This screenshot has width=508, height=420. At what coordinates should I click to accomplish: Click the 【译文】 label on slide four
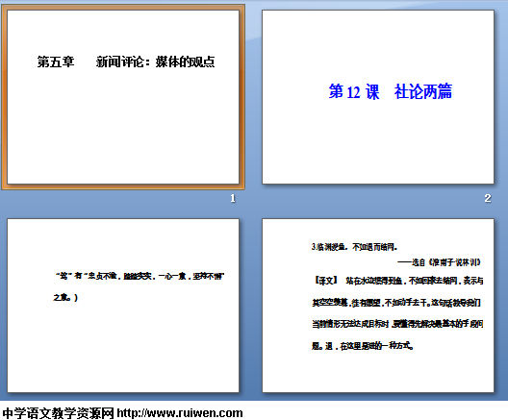[326, 281]
